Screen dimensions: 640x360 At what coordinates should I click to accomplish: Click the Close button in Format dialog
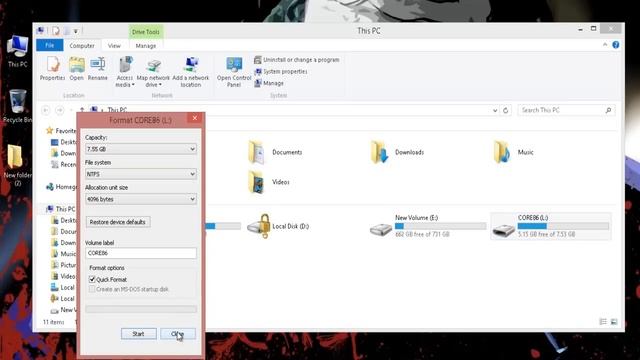[178, 334]
